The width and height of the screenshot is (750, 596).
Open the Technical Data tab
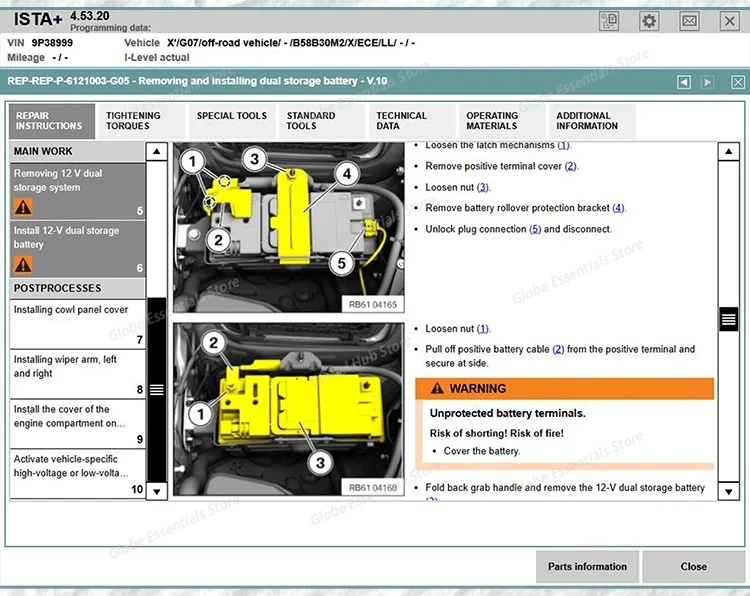(x=411, y=121)
